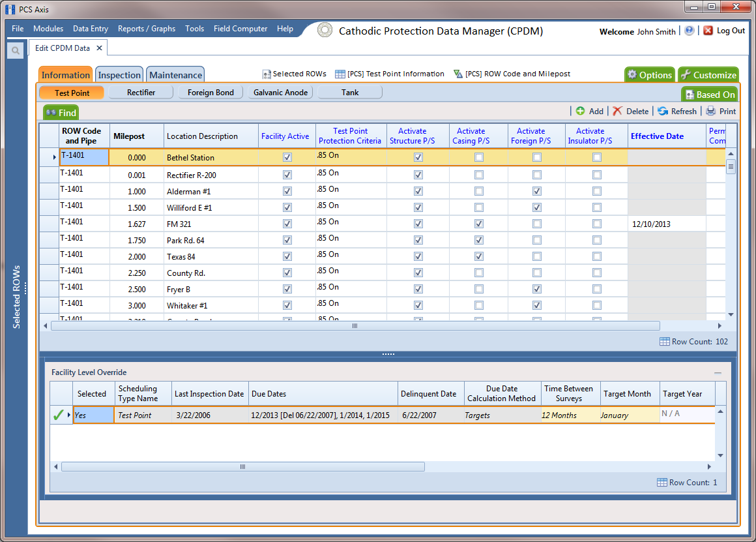Click the upper grid scroll right arrow
Image resolution: width=756 pixels, height=542 pixels.
coord(720,325)
